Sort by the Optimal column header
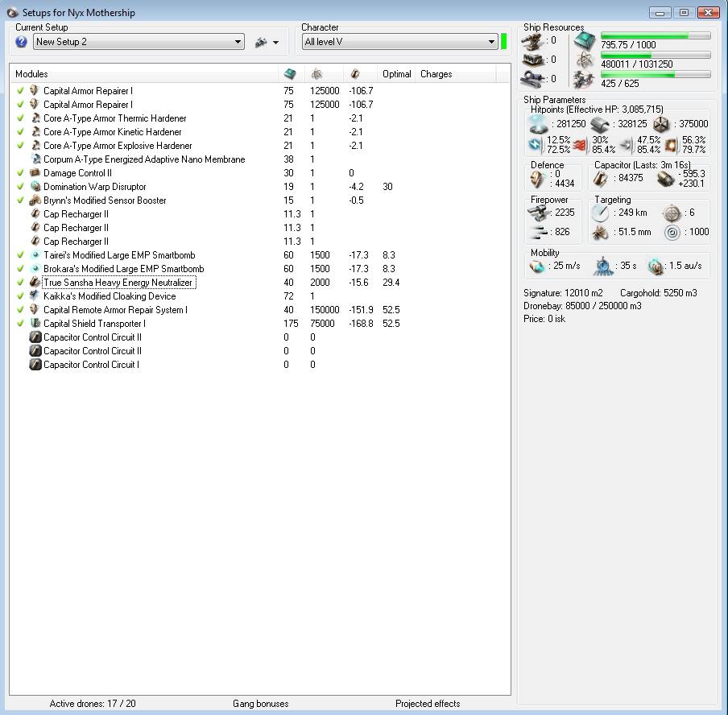 pos(396,74)
